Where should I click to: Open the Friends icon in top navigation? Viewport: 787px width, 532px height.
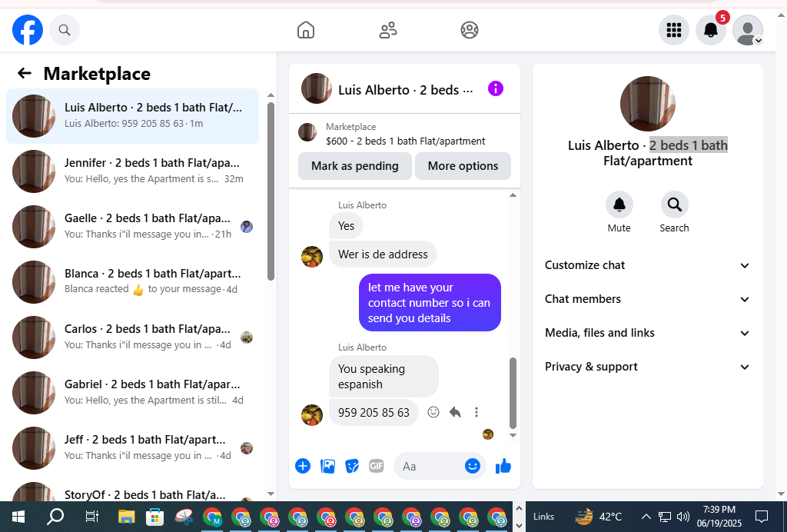387,30
